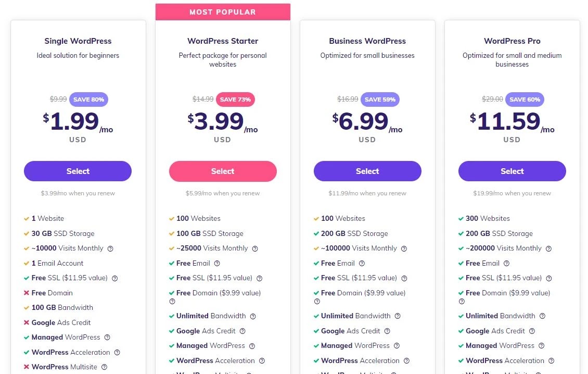Click Free SSL info icon in Single WordPress
588x374 pixels.
(115, 278)
